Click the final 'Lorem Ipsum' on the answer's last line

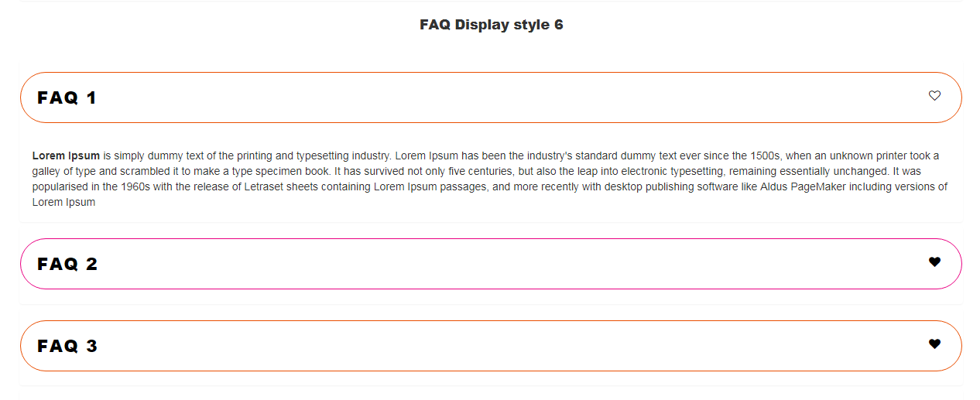tap(63, 202)
